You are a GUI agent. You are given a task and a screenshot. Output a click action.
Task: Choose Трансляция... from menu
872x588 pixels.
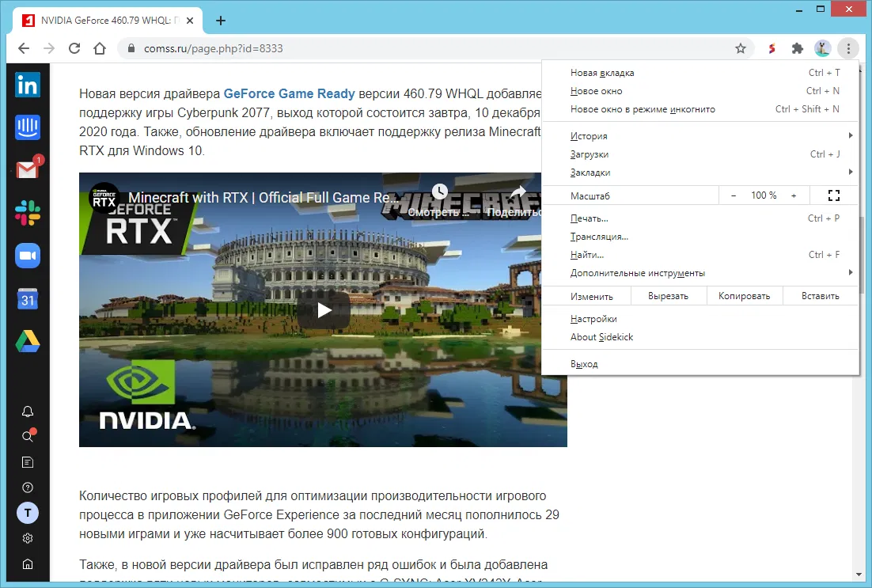(x=700, y=237)
